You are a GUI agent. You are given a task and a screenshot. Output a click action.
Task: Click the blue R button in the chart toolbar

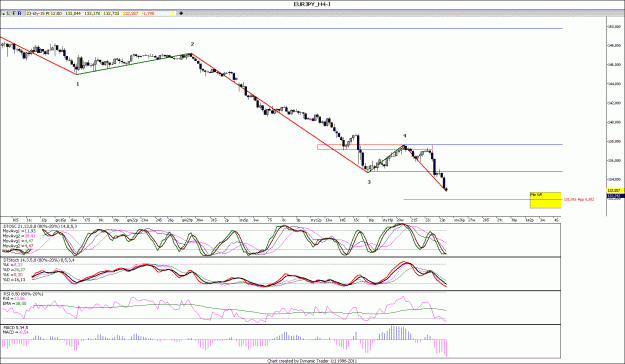coord(20,13)
